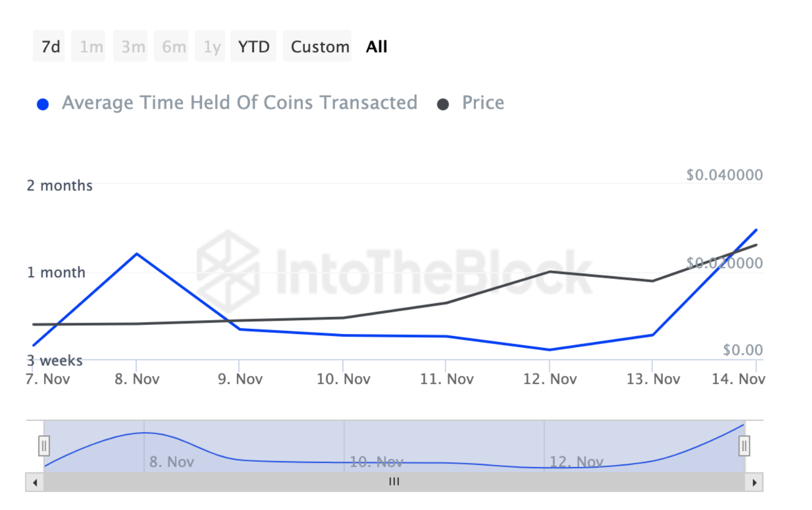Image resolution: width=812 pixels, height=510 pixels.
Task: Set the range to 1y
Action: pyautogui.click(x=211, y=47)
